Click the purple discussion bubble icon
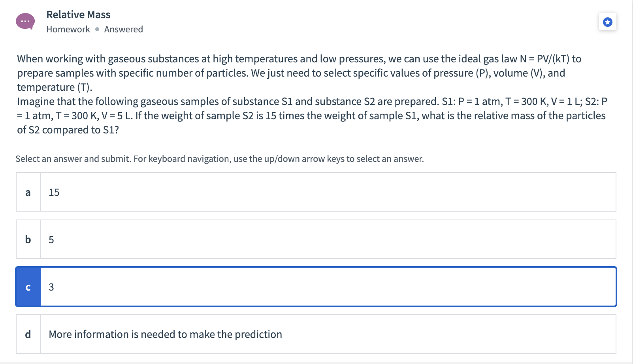 pos(25,21)
